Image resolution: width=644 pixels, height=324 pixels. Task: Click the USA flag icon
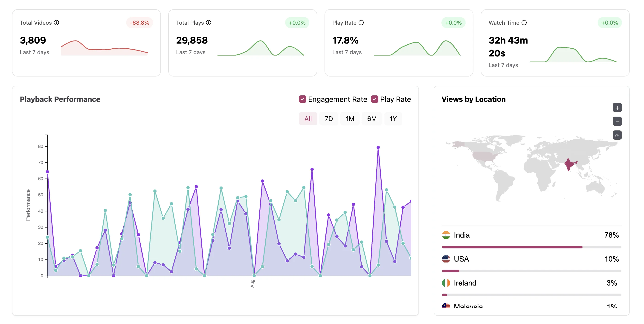click(x=446, y=259)
